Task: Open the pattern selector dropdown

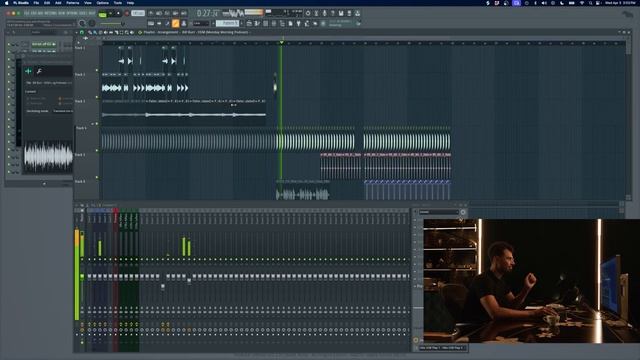Action: click(228, 24)
